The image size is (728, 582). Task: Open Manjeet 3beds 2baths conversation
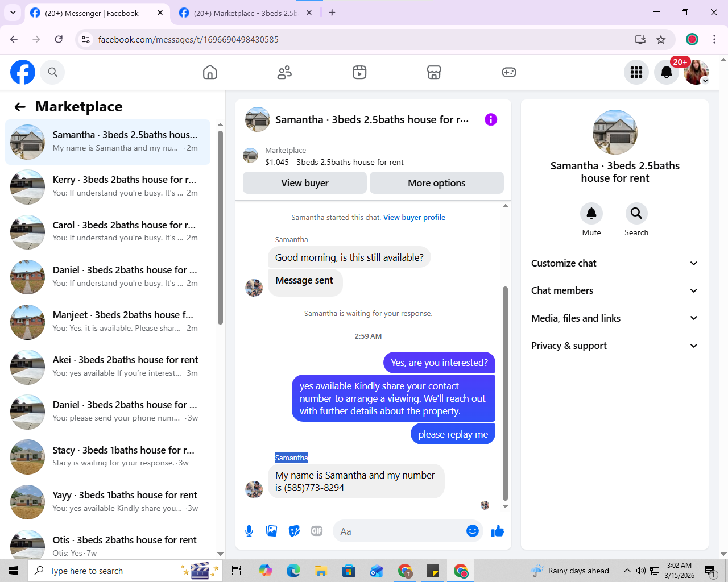(107, 322)
